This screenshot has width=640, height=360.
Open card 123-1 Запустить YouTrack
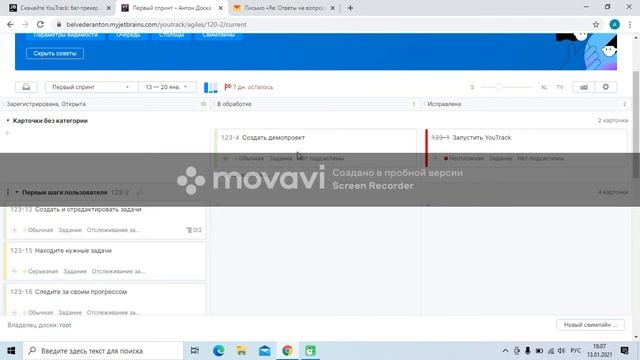tap(482, 138)
